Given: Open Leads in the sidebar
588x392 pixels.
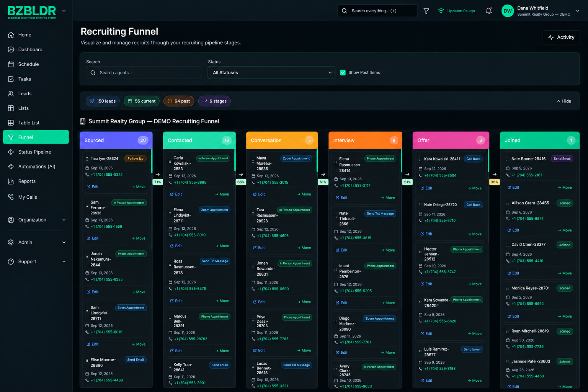Looking at the screenshot, I should (x=36, y=93).
